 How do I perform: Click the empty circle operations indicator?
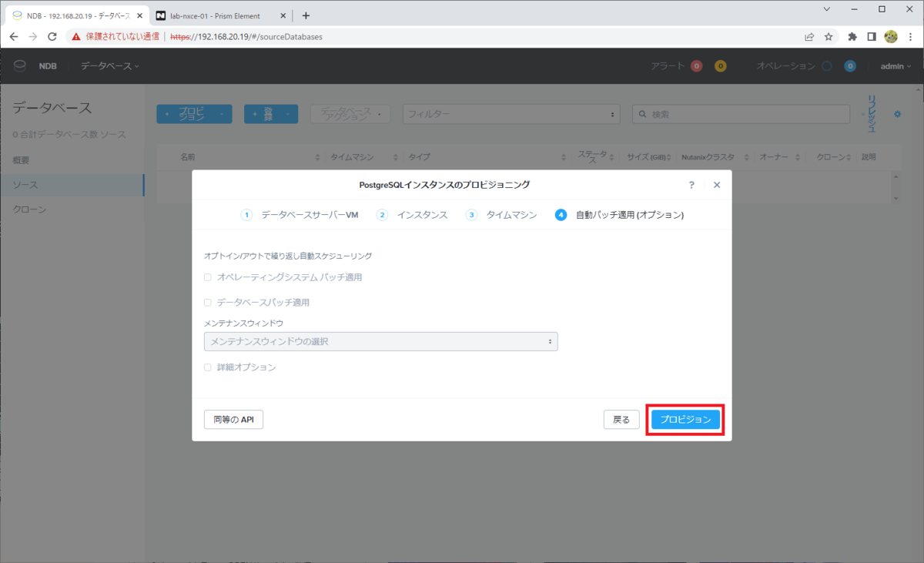826,66
